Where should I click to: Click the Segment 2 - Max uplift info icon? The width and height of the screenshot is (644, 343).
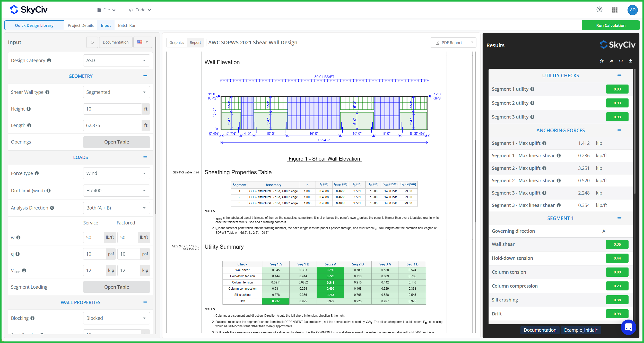pyautogui.click(x=544, y=168)
